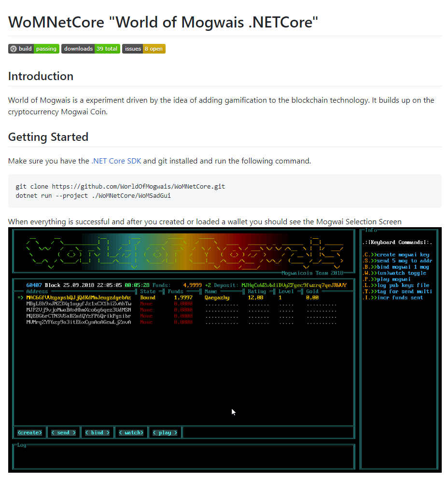The height and width of the screenshot is (478, 448).
Task: Follow the .NET Core SDK link
Action: tap(116, 161)
